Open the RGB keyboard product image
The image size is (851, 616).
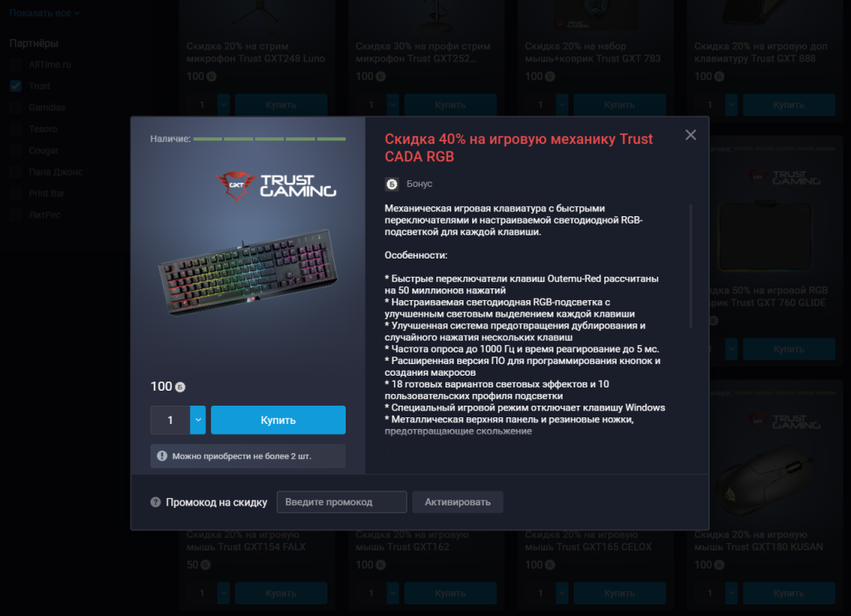[x=248, y=271]
